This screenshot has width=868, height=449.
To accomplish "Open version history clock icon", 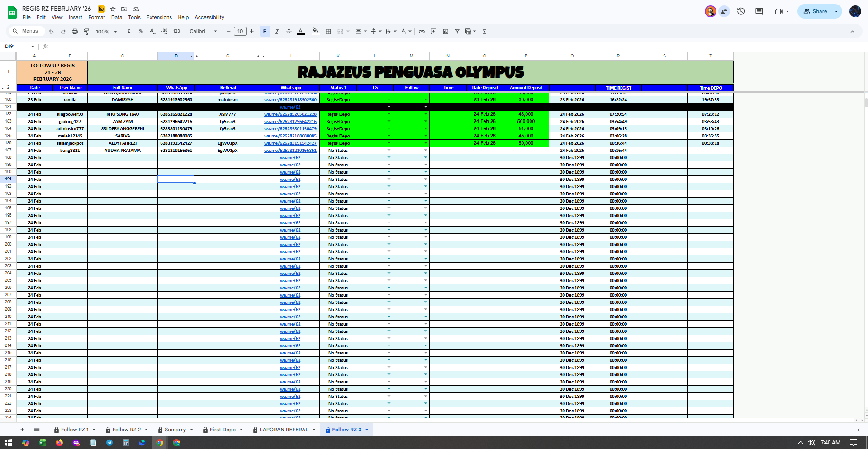I will point(741,11).
